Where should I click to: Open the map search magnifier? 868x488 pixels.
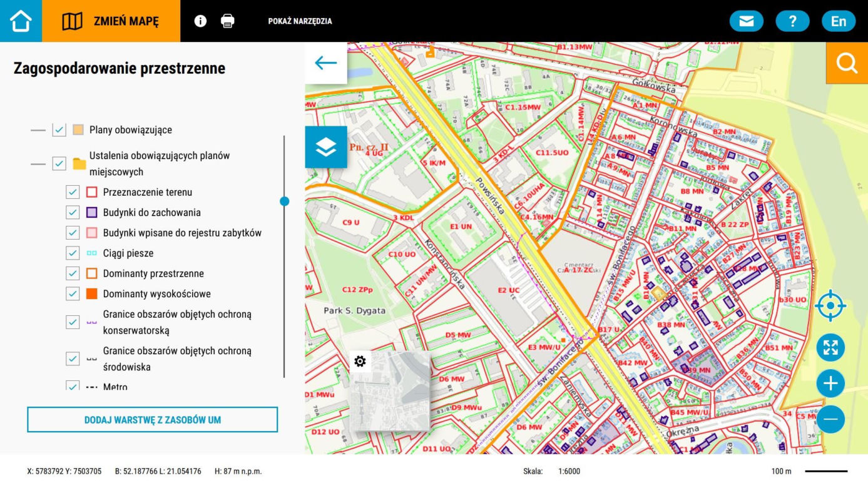847,63
